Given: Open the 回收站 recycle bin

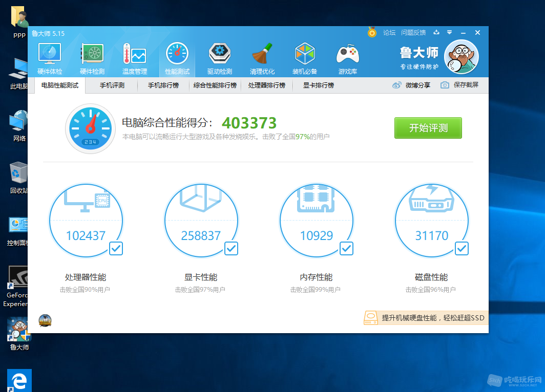Looking at the screenshot, I should 18,178.
